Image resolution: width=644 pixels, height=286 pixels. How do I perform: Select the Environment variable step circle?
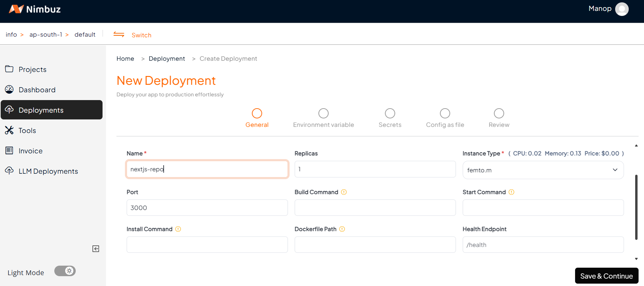(x=323, y=113)
